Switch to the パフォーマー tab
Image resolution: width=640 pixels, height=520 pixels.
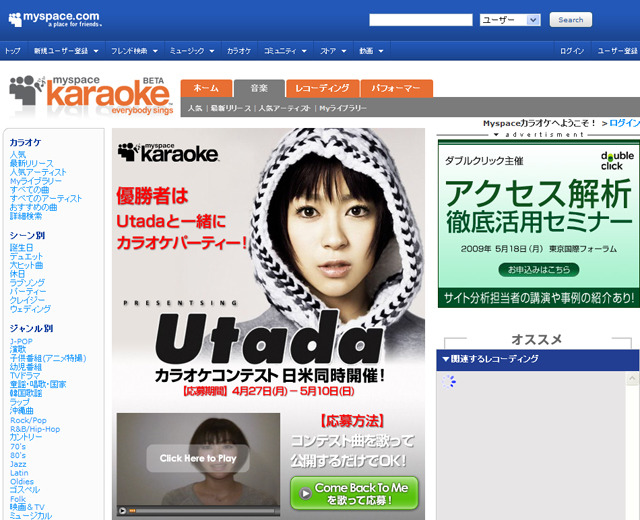pos(396,88)
